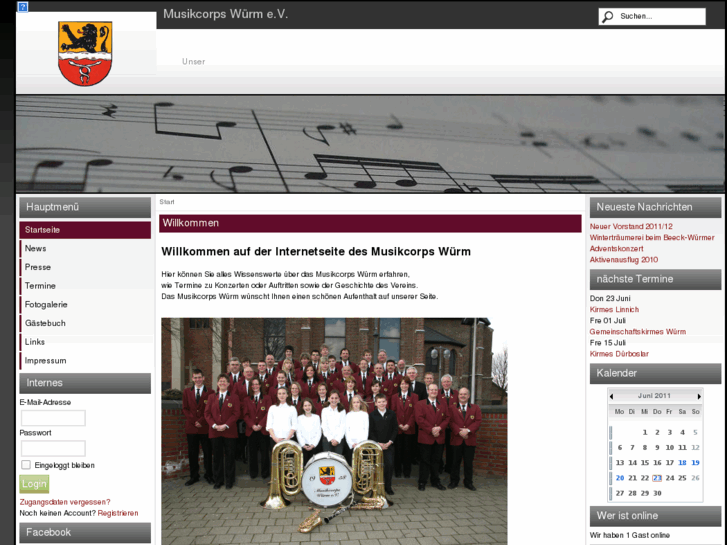Open the Aktivenausflug 2010 link
727x545 pixels.
[x=624, y=260]
